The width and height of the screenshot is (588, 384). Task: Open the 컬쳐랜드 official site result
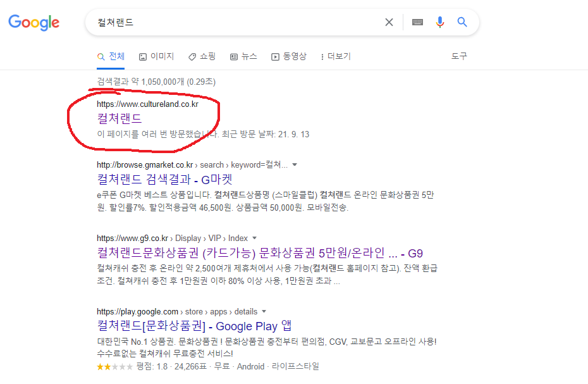119,118
